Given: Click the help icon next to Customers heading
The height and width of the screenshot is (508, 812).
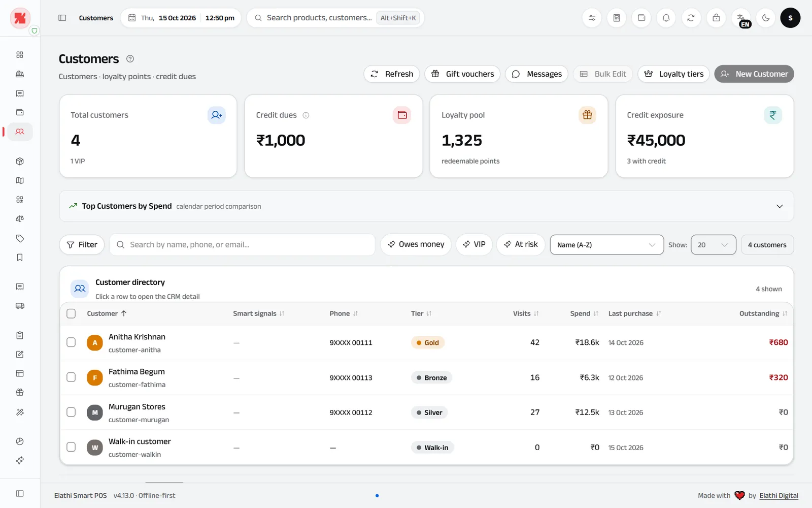Looking at the screenshot, I should 130,59.
